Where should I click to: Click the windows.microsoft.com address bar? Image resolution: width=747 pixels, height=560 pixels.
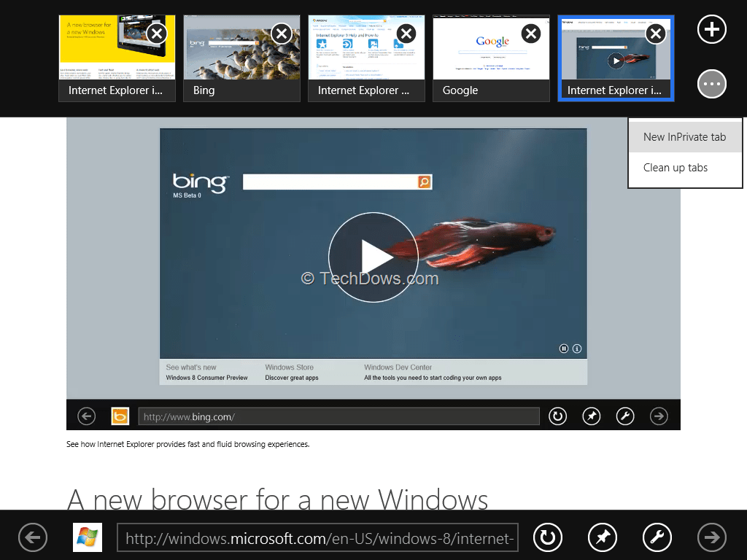click(x=318, y=538)
